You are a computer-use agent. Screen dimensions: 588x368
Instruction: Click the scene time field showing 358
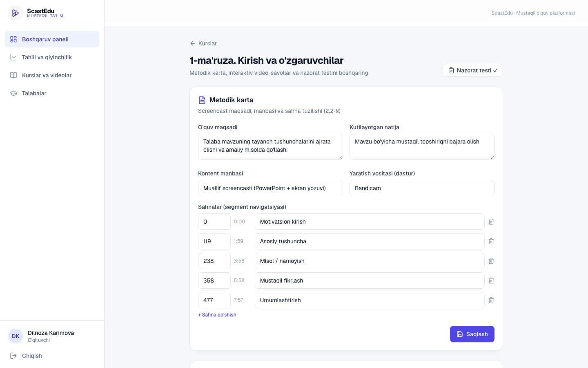coord(214,280)
